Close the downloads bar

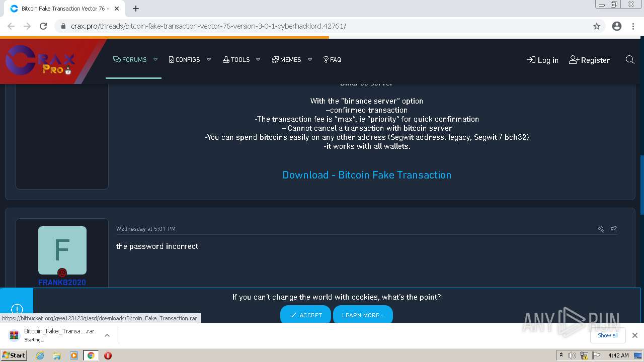pos(635,335)
